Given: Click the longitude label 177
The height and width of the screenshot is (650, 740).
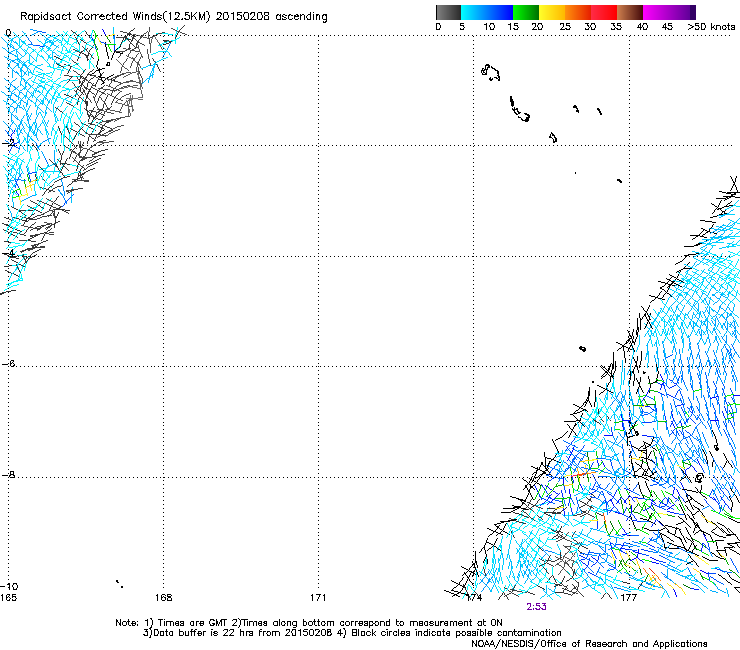Looking at the screenshot, I should coord(629,598).
